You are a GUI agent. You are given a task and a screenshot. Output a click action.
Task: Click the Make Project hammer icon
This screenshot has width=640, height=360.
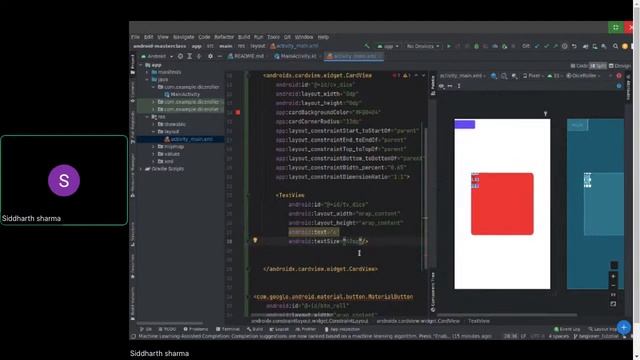(367, 47)
